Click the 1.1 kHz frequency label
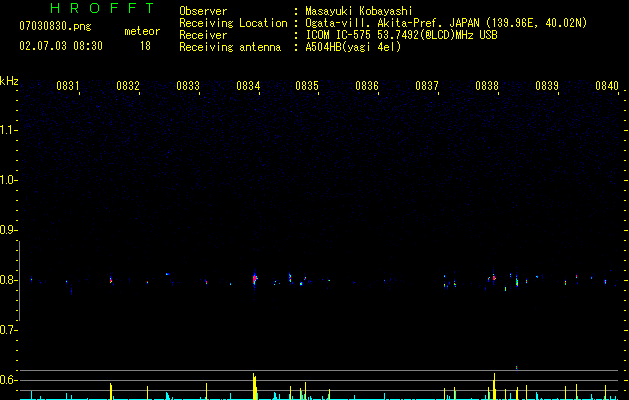 [8, 130]
